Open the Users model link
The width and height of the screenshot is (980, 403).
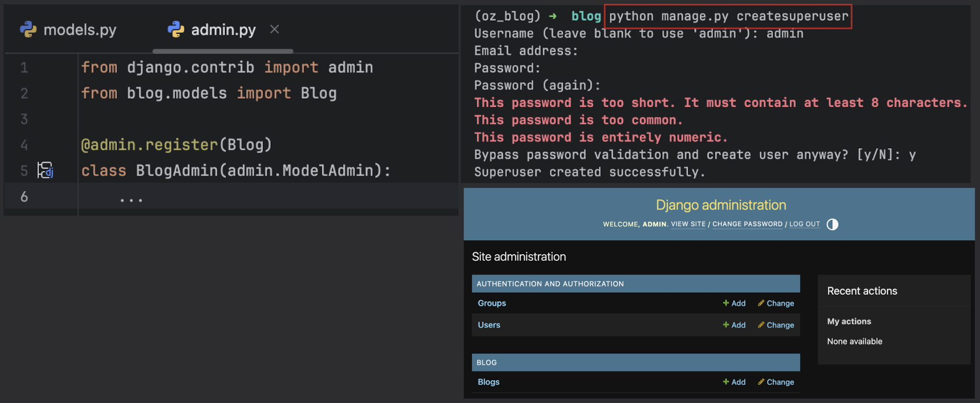click(x=489, y=325)
